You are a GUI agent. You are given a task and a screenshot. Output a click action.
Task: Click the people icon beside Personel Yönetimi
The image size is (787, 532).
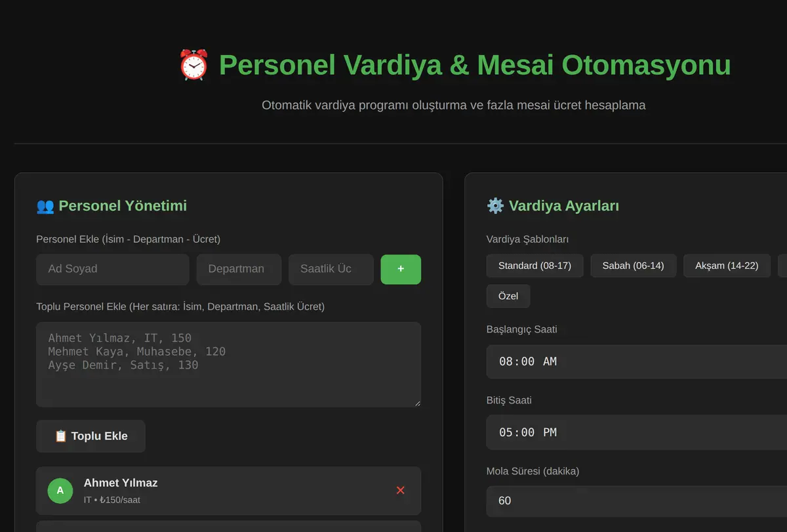pyautogui.click(x=45, y=206)
